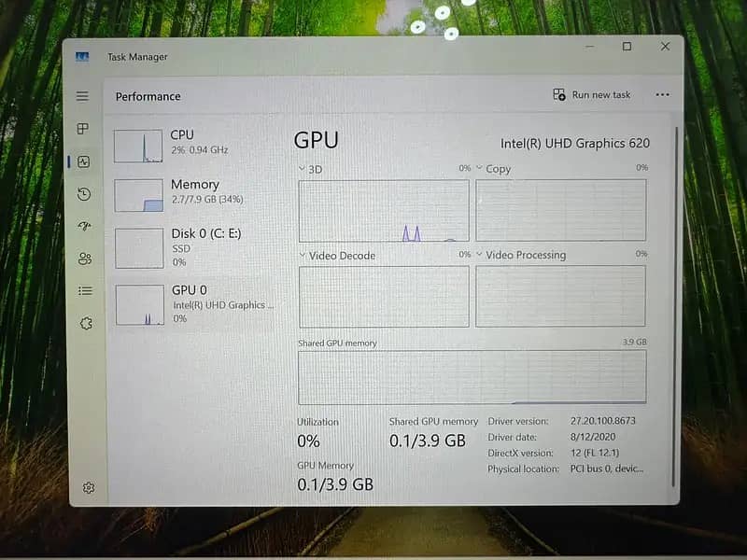
Task: Switch to the Users page icon
Action: (85, 259)
